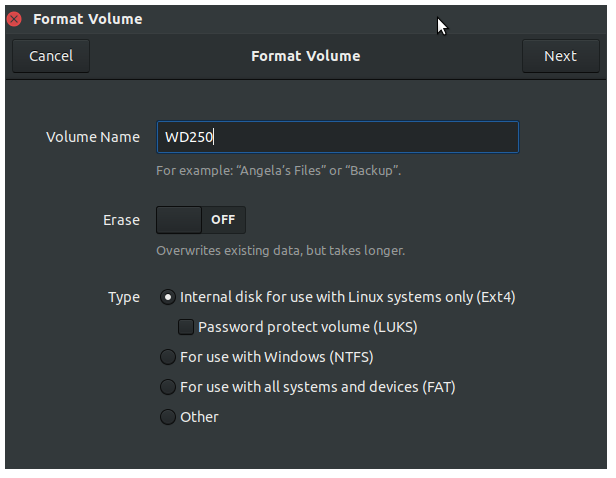Screen dimensions: 616x478
Task: Click the Erase switch's dark slider knob
Action: click(179, 220)
